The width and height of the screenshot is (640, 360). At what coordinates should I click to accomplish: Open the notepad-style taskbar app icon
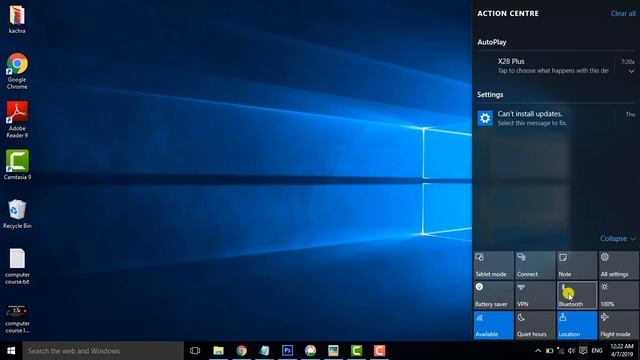264,351
